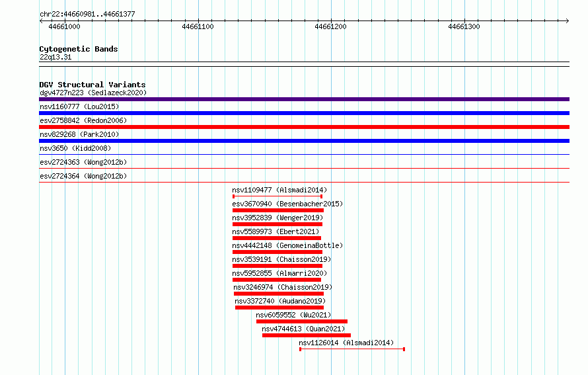Click red bar of nsv3539191 (Chaisson2019)
The height and width of the screenshot is (375, 588).
point(277,266)
